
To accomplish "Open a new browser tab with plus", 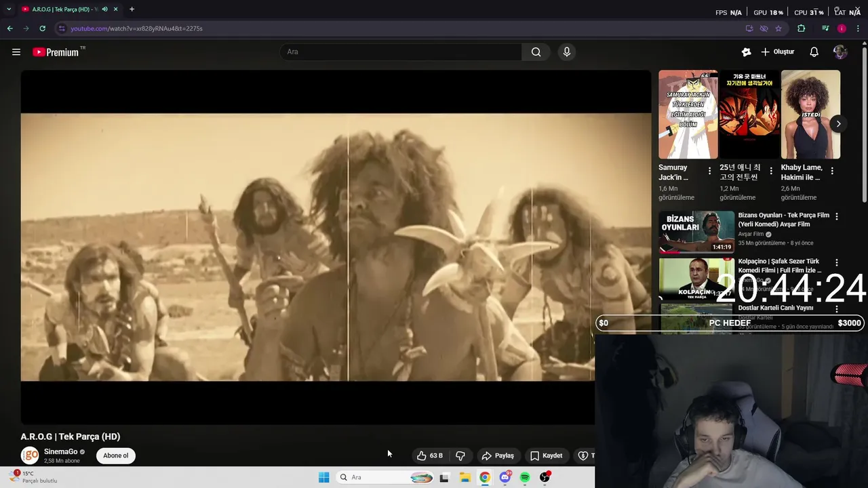I will 132,9.
